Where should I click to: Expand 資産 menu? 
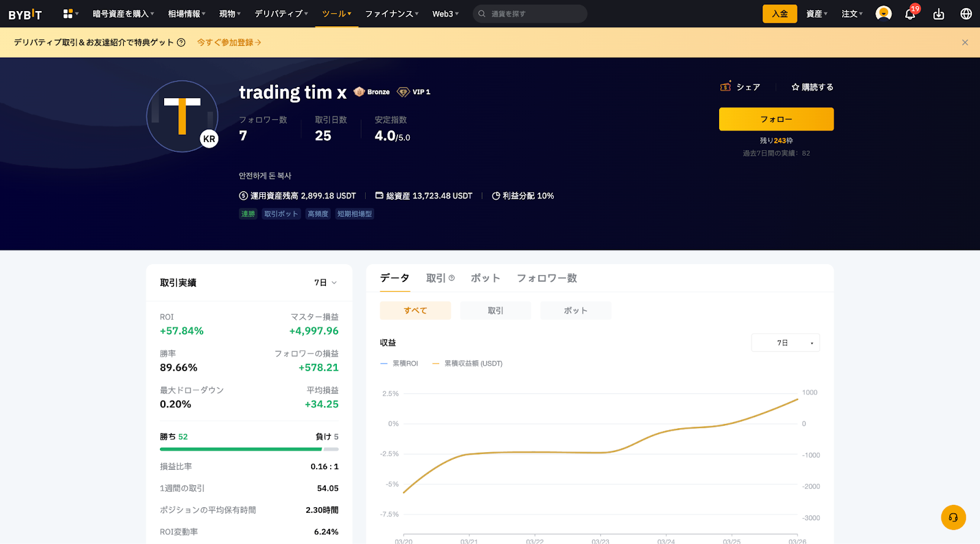pyautogui.click(x=817, y=13)
